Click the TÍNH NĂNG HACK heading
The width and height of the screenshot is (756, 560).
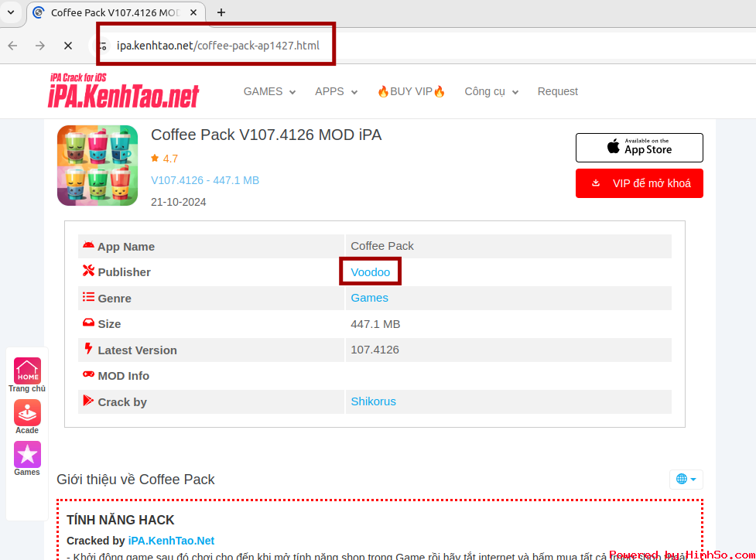coord(121,520)
